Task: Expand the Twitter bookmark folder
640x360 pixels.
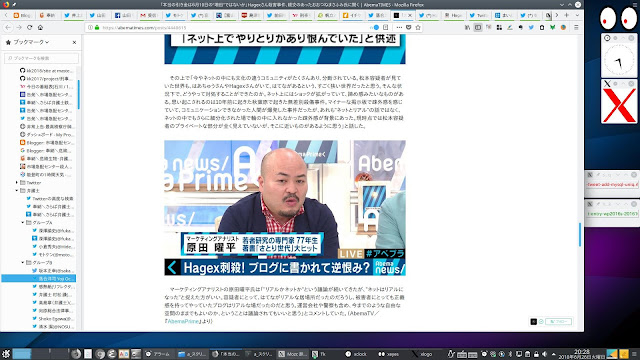Action: click(x=17, y=182)
